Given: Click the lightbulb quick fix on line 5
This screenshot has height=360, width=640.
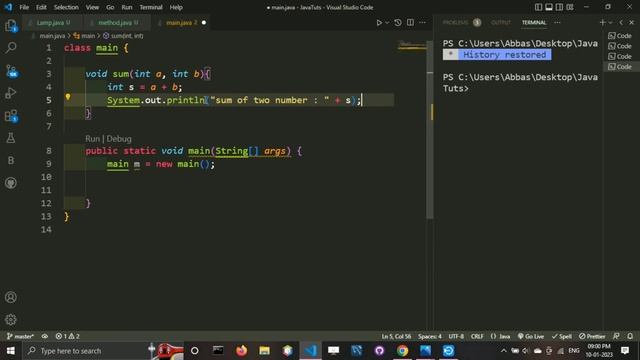Looking at the screenshot, I should click(x=68, y=97).
